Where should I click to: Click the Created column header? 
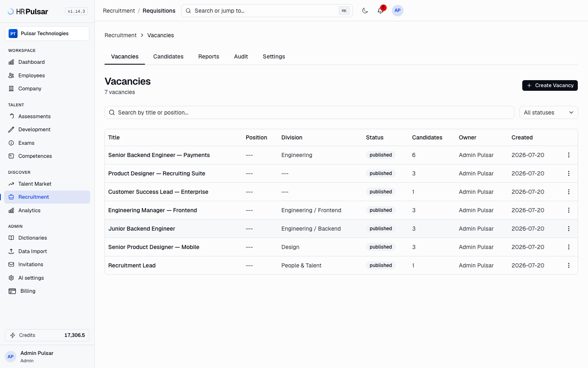(x=522, y=137)
